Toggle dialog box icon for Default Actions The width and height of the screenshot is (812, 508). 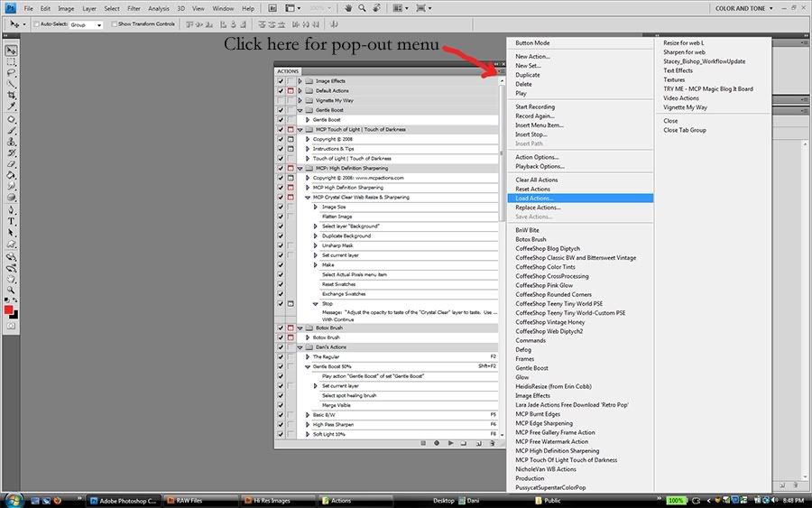click(x=291, y=90)
